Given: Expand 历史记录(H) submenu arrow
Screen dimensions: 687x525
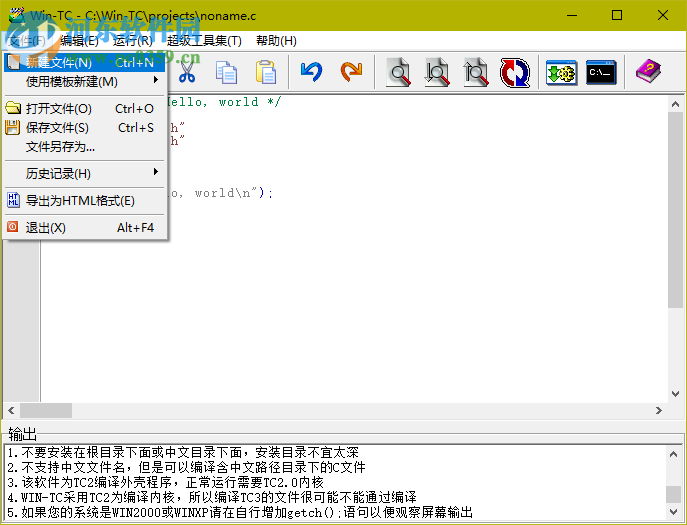Looking at the screenshot, I should (156, 172).
